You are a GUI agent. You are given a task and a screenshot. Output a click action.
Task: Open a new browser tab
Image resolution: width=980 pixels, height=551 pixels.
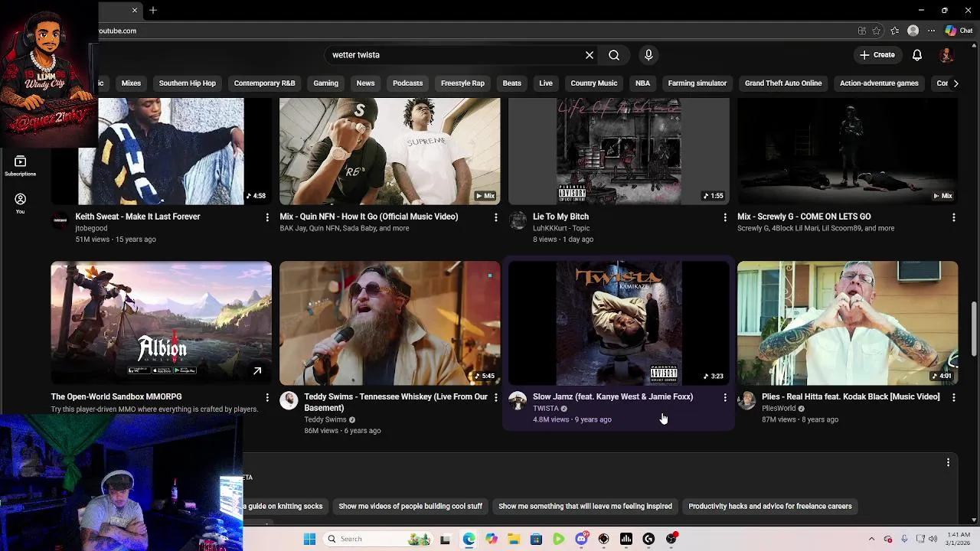click(153, 10)
